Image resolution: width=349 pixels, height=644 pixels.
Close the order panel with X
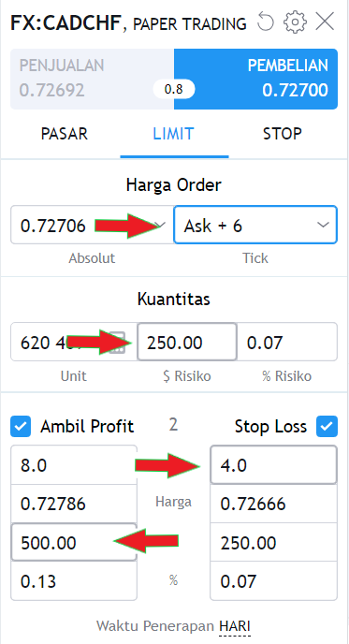point(325,22)
